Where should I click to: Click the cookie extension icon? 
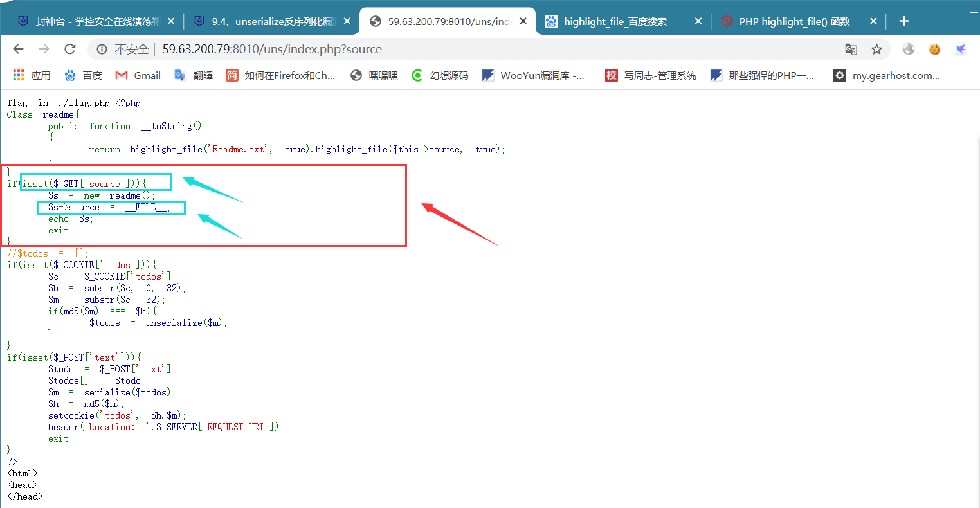pos(934,49)
